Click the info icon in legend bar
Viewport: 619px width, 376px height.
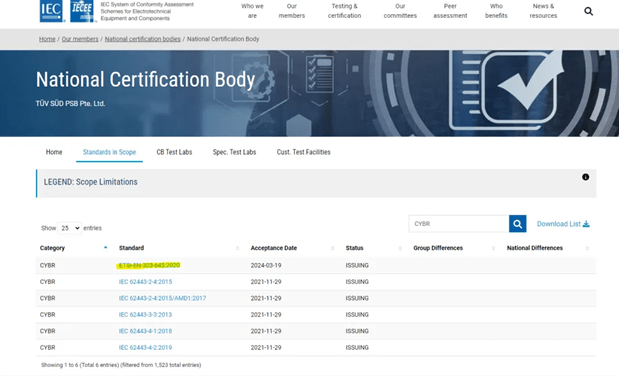point(585,177)
